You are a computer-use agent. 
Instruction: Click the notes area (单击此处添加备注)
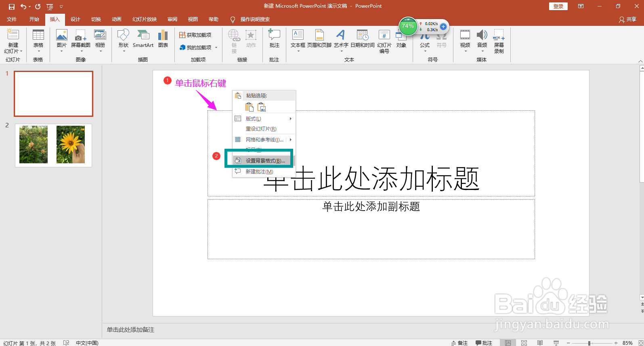tap(130, 330)
